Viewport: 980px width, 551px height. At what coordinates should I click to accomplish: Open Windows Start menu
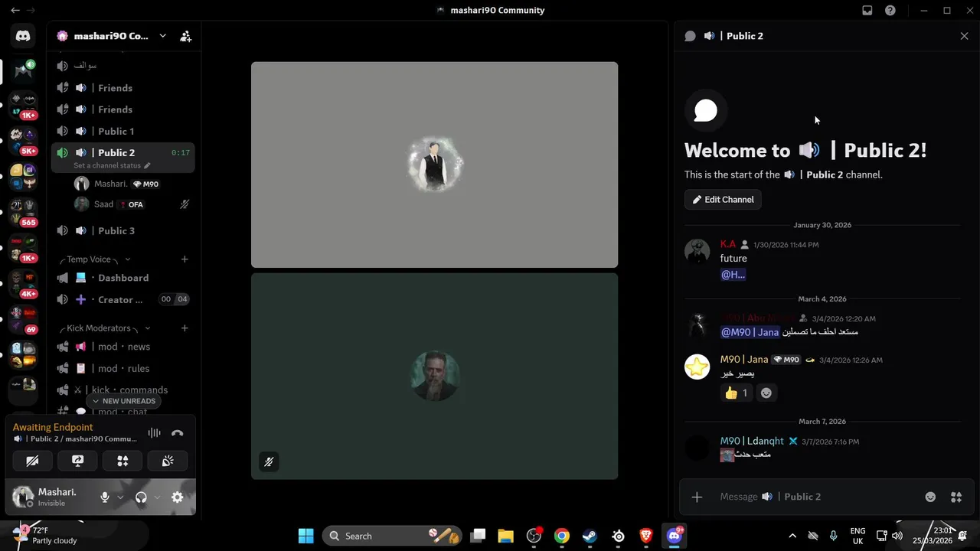[x=305, y=536]
